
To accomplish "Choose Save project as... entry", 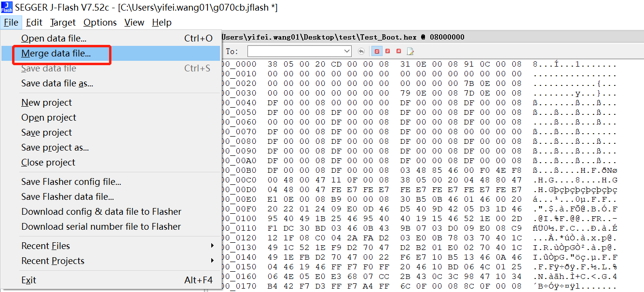I will (x=111, y=147).
